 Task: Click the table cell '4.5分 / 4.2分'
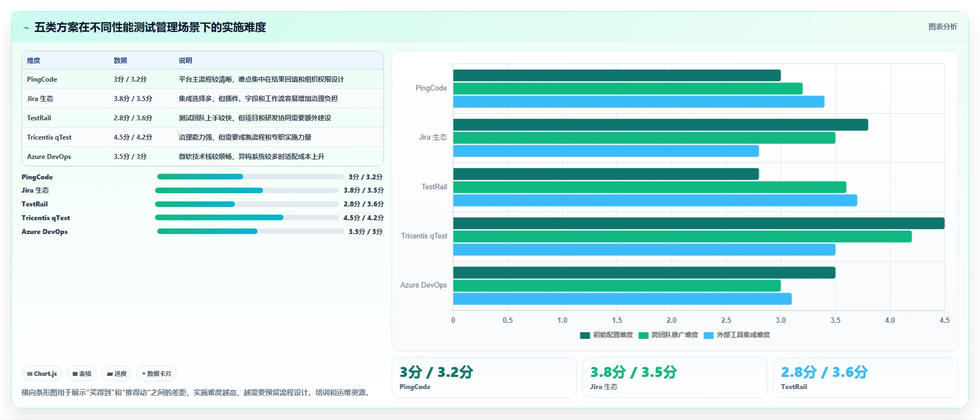coord(133,137)
